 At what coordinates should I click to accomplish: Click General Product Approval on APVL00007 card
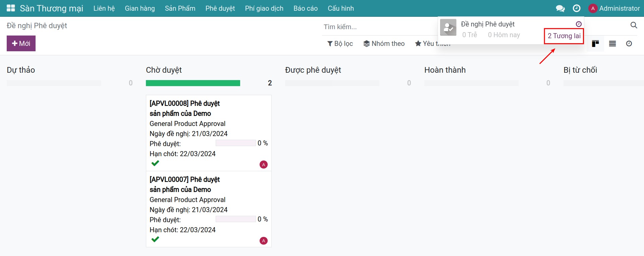tap(187, 200)
